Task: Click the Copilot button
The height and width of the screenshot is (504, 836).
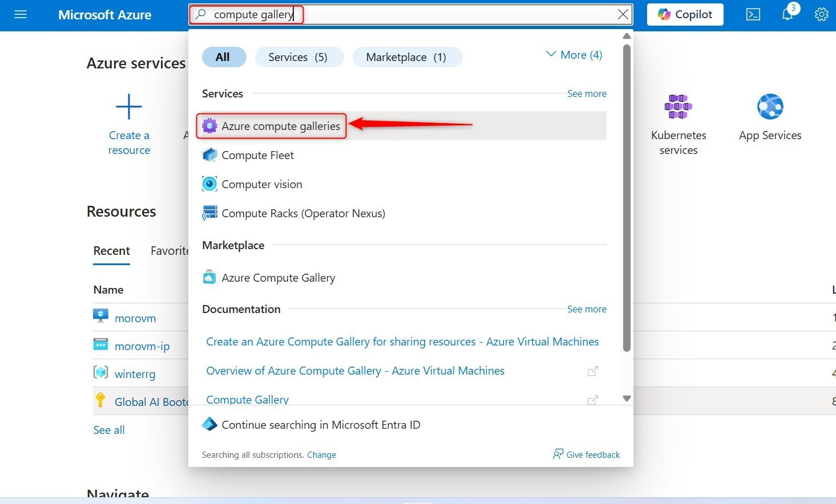Action: [x=685, y=14]
